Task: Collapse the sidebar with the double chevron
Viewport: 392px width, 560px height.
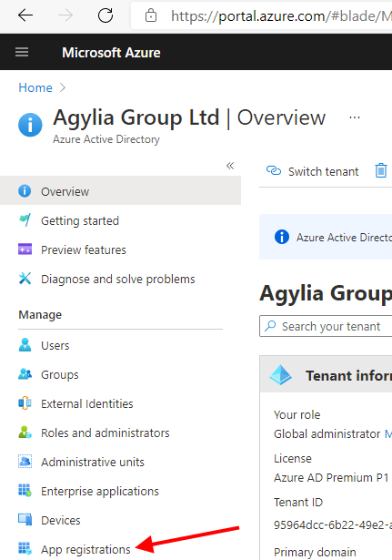Action: coord(230,166)
